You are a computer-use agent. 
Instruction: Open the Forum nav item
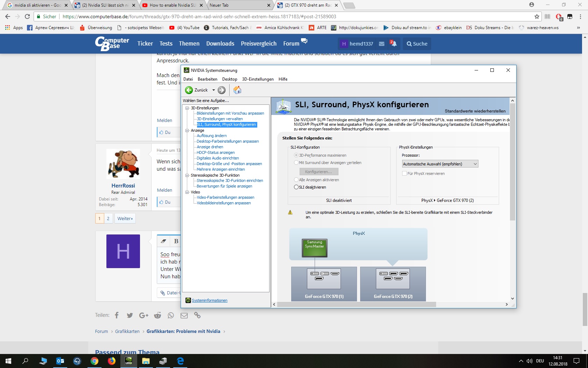tap(291, 43)
